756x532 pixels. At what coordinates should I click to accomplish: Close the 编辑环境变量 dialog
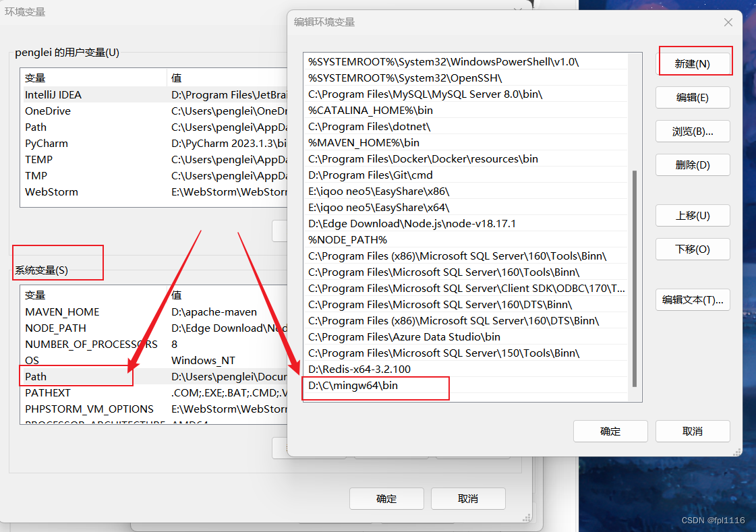coord(728,22)
